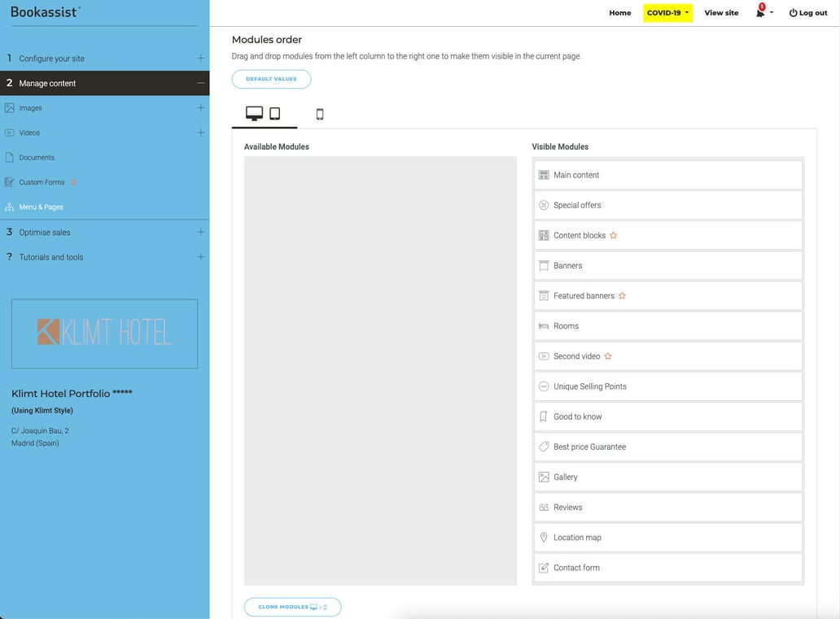Click the CLONE MODULES button
The image size is (840, 619).
[x=292, y=606]
